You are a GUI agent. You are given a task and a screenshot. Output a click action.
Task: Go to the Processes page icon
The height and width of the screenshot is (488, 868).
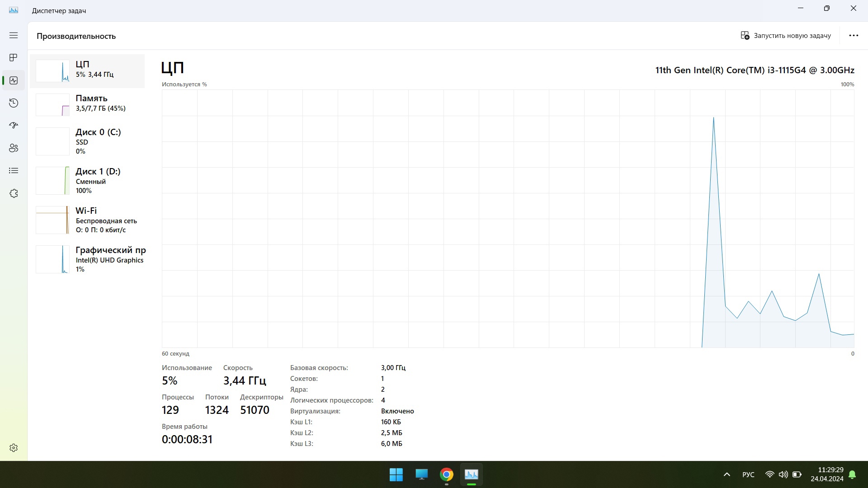point(14,57)
